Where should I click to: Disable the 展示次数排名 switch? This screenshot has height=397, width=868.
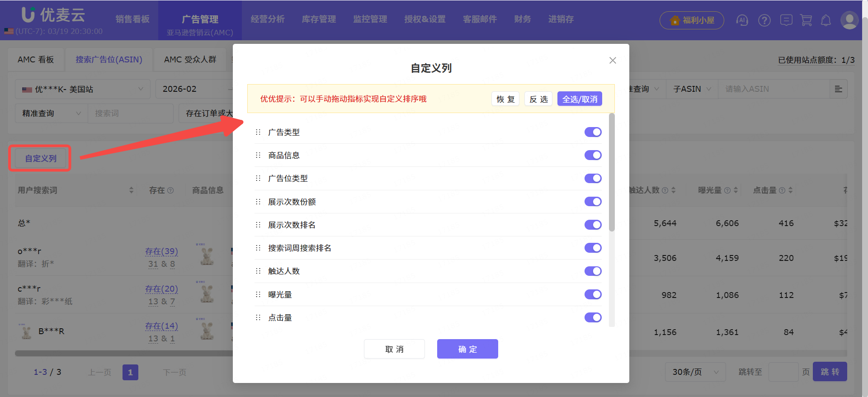tap(593, 225)
